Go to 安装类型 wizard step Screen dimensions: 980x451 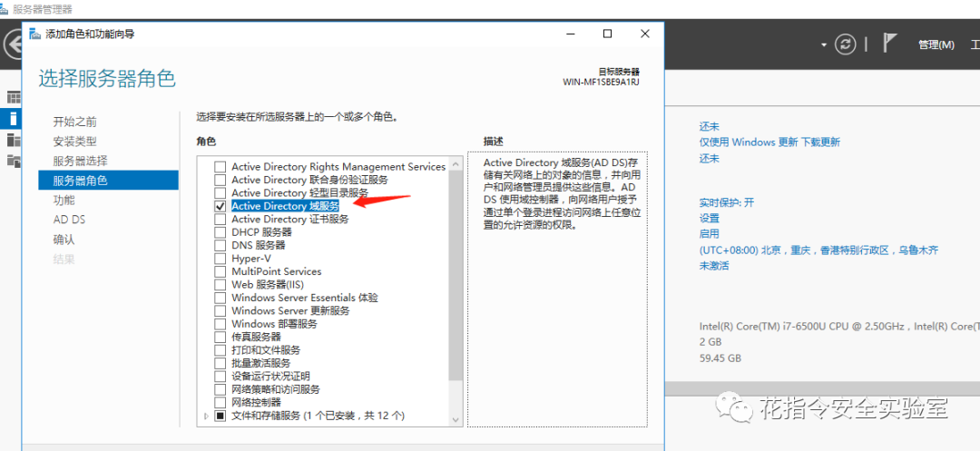coord(75,142)
